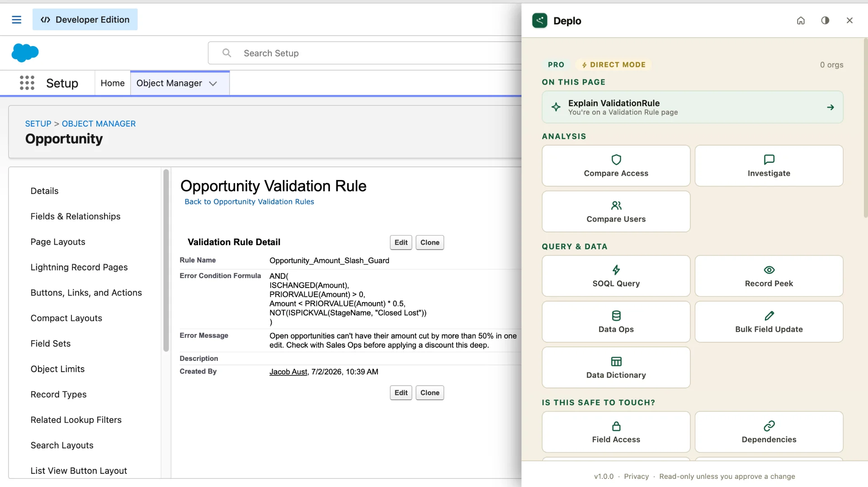Open Jacob Aust user link
868x487 pixels.
coord(288,372)
